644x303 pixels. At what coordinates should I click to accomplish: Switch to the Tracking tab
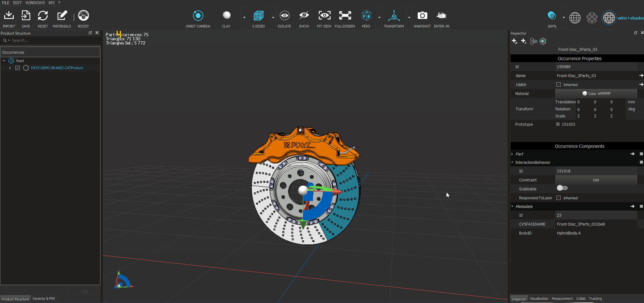pos(595,299)
